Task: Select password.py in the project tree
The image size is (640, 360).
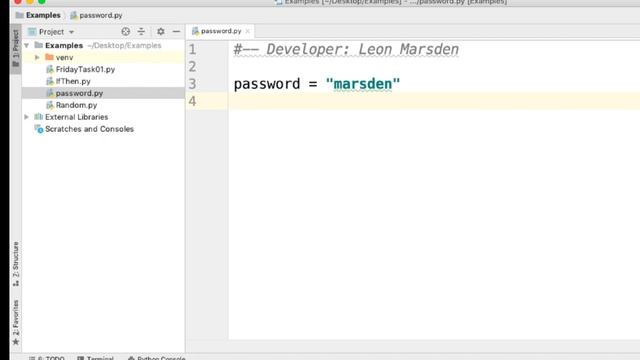Action: tap(79, 93)
